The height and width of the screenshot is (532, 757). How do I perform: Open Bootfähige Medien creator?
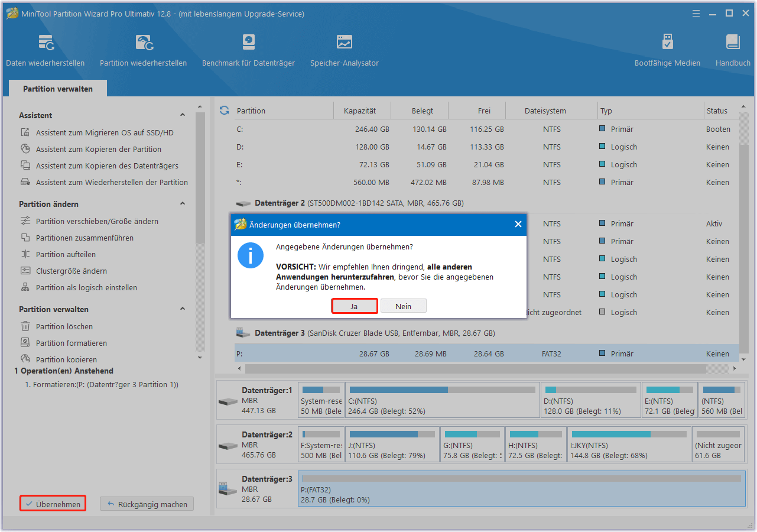pyautogui.click(x=667, y=50)
